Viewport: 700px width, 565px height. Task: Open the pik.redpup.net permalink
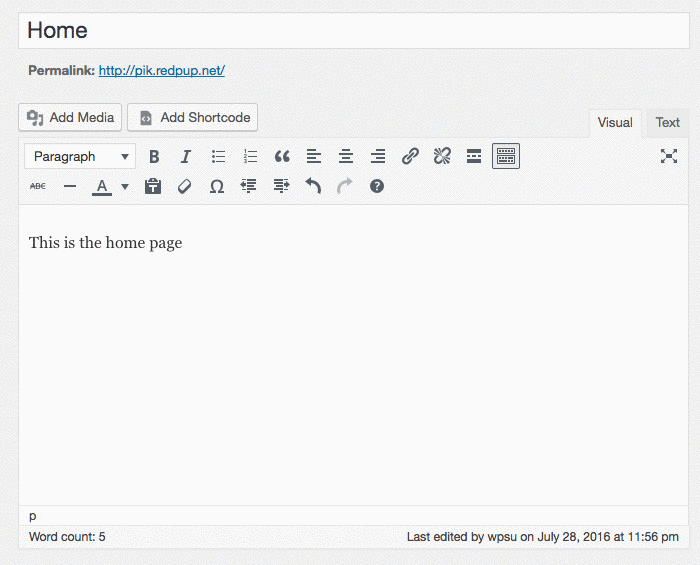(161, 71)
